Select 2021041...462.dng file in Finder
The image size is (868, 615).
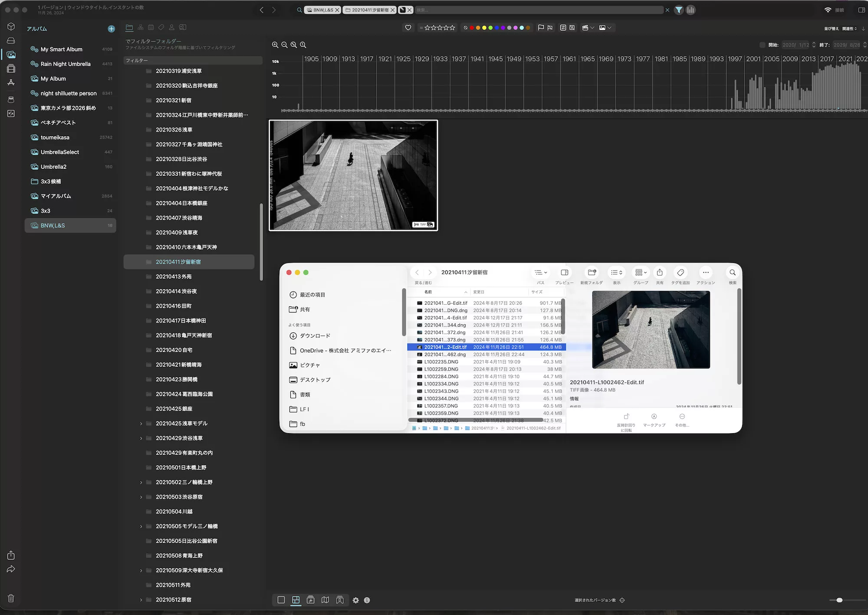[445, 354]
